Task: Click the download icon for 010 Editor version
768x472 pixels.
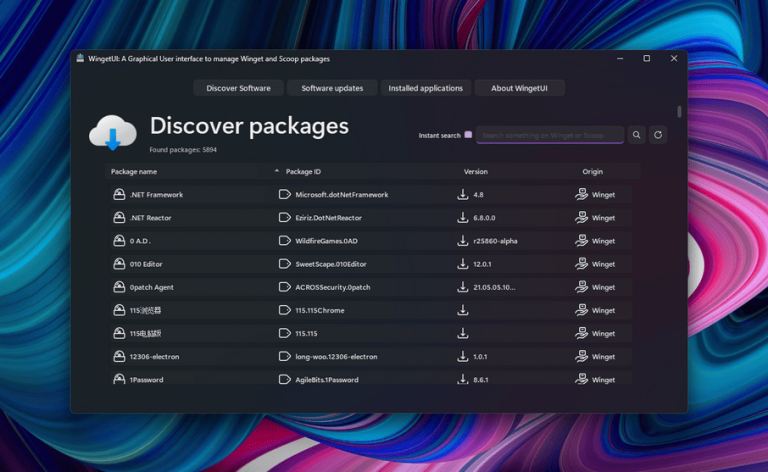Action: pyautogui.click(x=463, y=264)
